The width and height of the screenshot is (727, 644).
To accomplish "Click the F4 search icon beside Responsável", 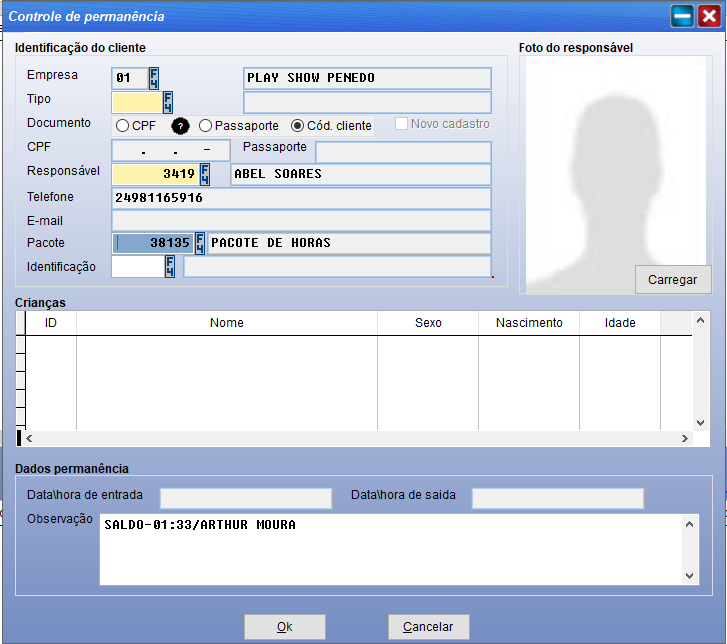I will [205, 174].
